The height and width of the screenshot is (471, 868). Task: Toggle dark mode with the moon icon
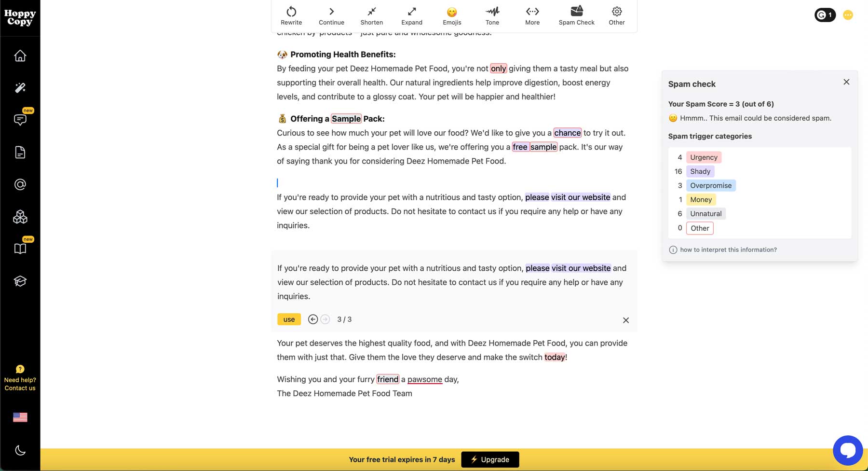pos(20,450)
